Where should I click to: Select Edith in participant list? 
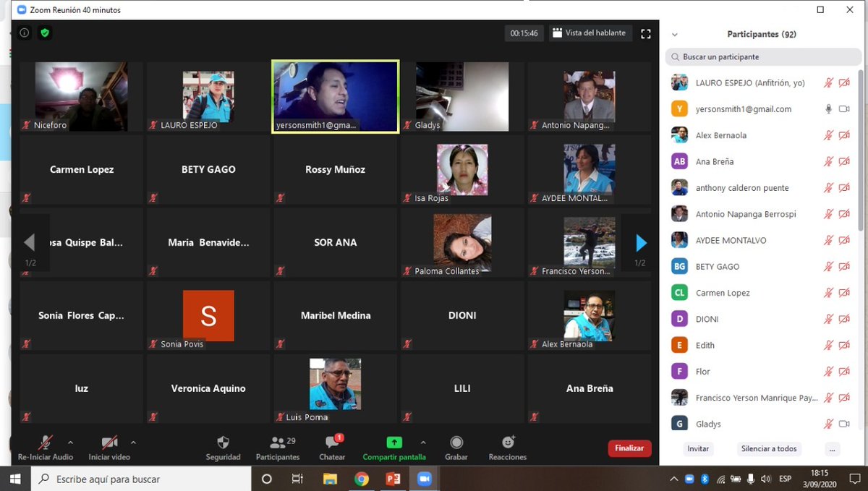761,346
